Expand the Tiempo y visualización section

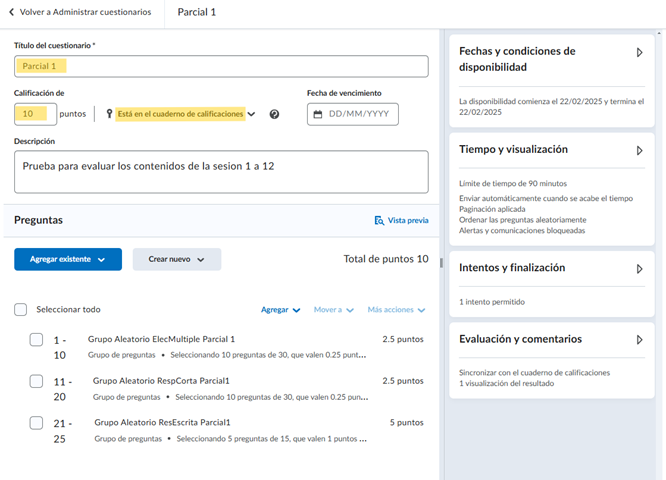point(639,150)
